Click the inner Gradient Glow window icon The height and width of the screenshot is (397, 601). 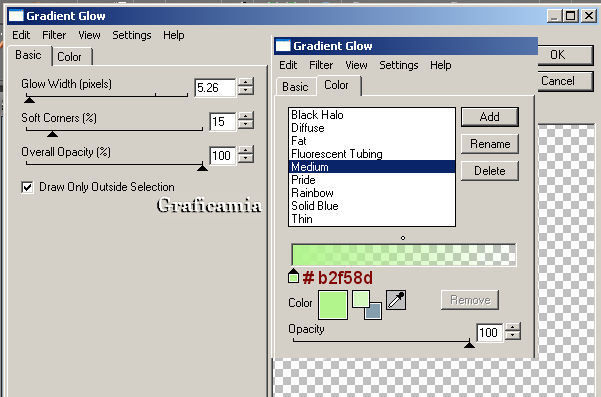tap(283, 46)
